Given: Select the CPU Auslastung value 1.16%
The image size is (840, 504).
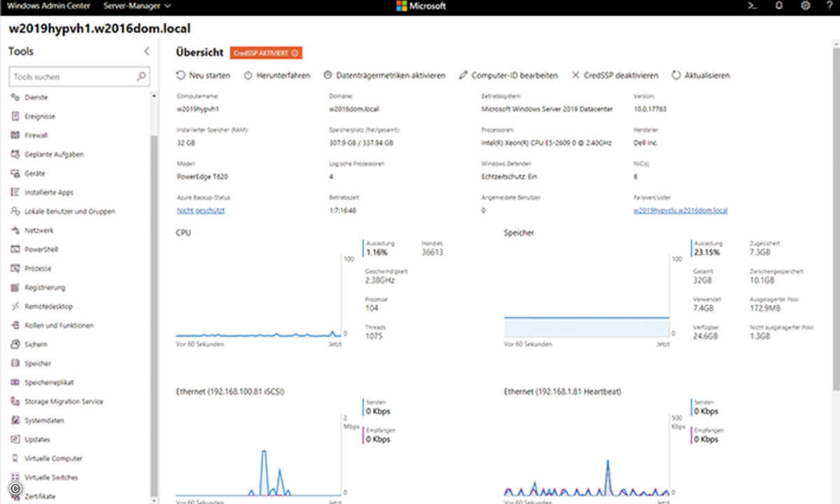Looking at the screenshot, I should [x=377, y=252].
